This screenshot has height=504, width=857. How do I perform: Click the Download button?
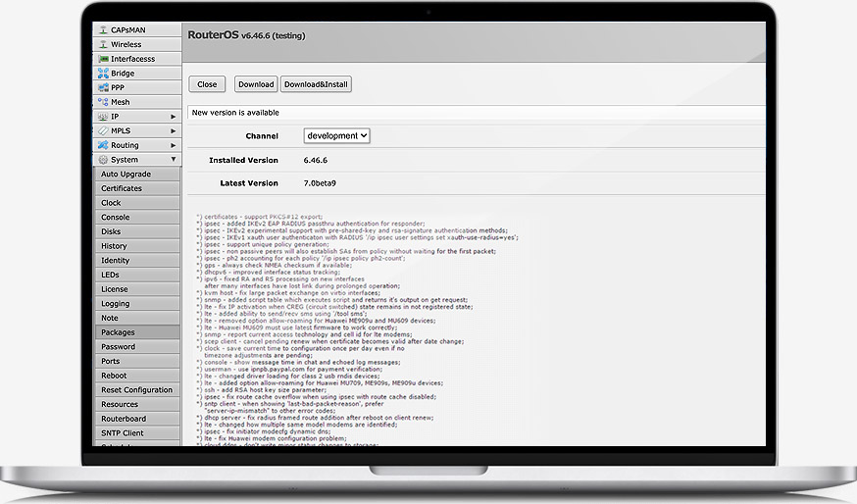point(256,84)
